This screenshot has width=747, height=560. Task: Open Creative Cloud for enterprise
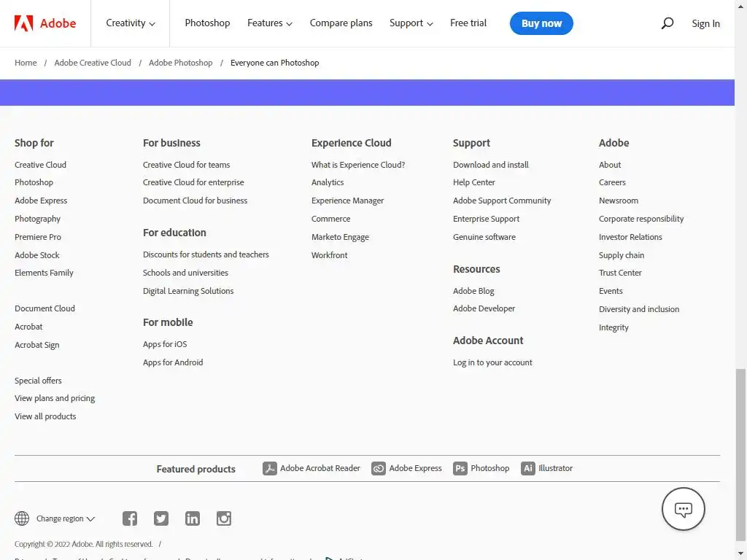tap(193, 182)
